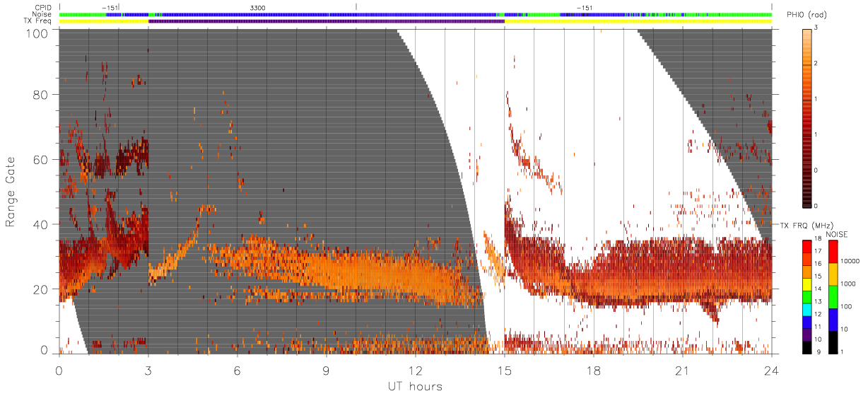Click the 100 tick on the Range Gate axis

point(37,33)
